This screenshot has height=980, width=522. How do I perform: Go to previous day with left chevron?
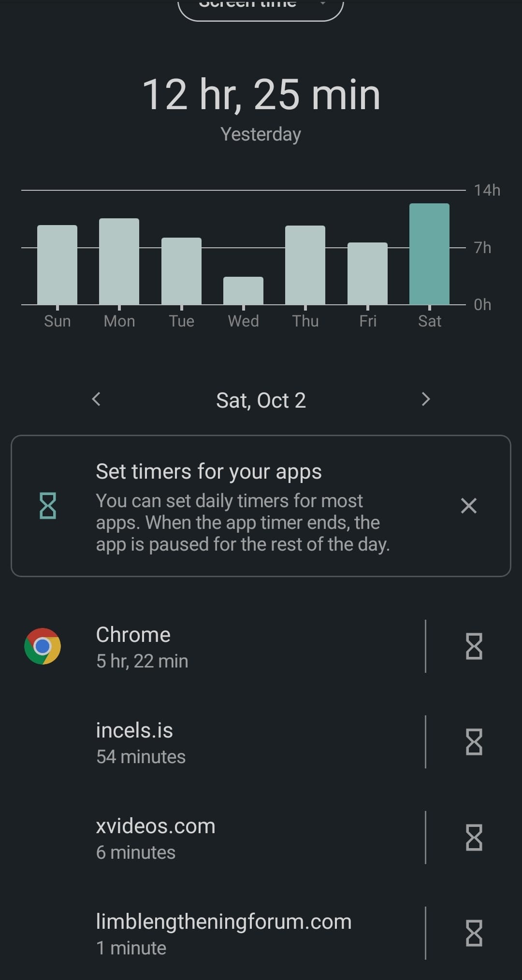click(96, 399)
